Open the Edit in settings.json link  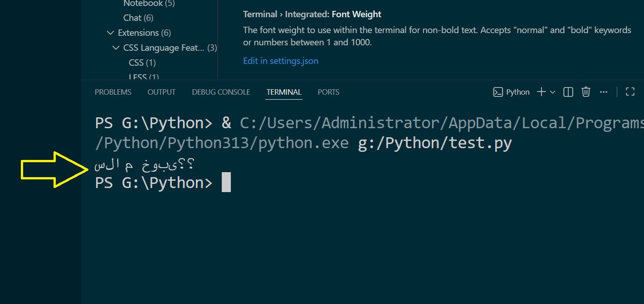point(280,61)
